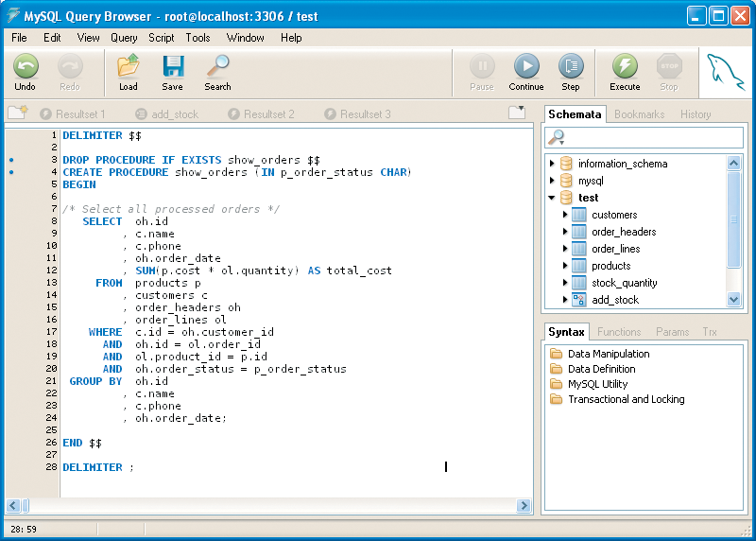Click the Stop icon
This screenshot has width=756, height=541.
[x=669, y=65]
